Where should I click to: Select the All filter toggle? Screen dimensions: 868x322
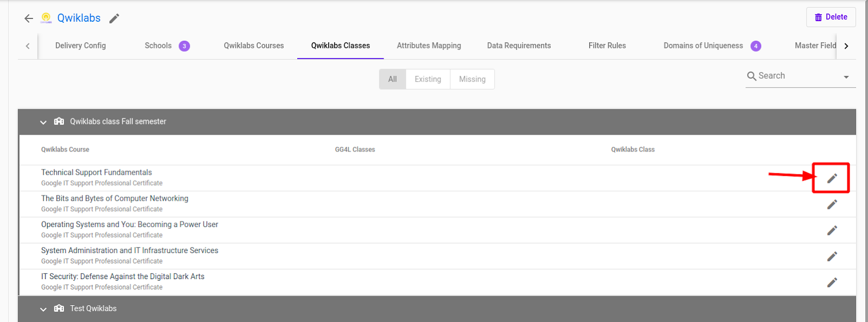pyautogui.click(x=392, y=79)
